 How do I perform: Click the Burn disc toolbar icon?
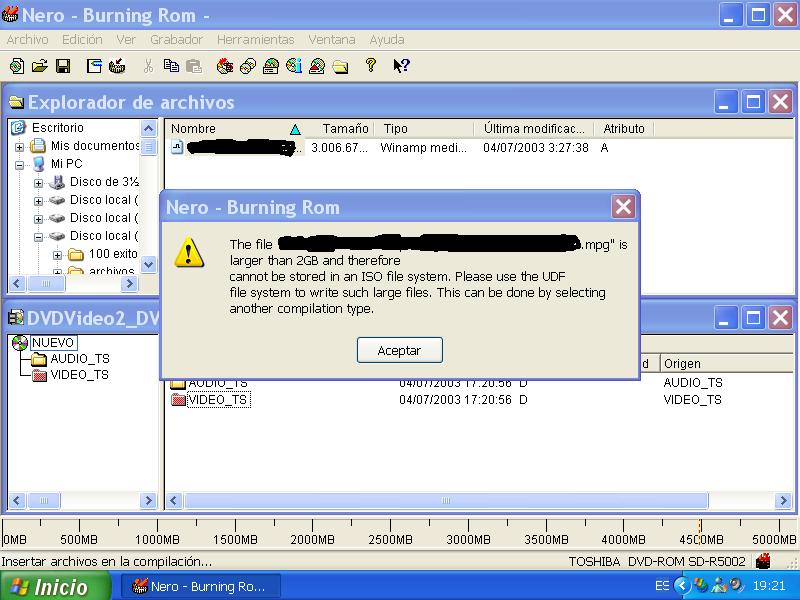[117, 66]
